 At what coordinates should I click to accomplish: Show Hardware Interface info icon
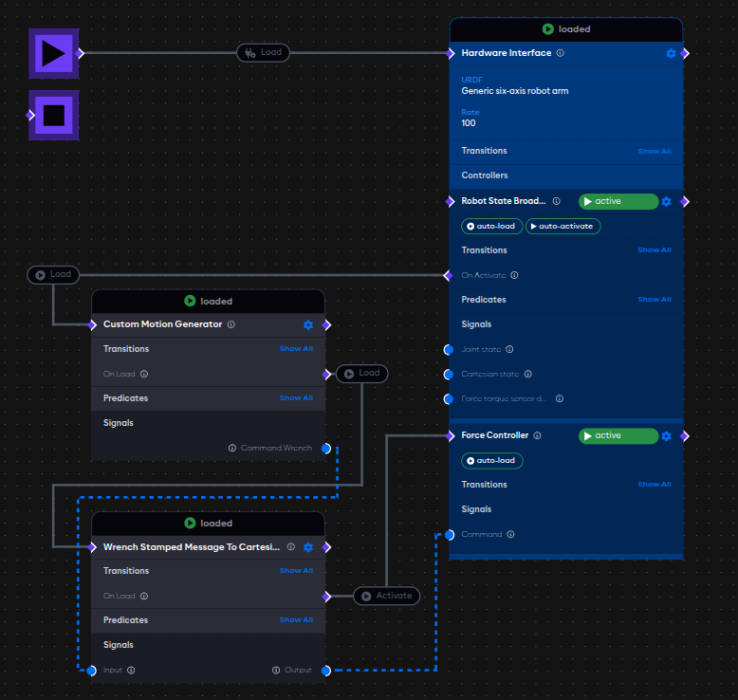tap(560, 53)
